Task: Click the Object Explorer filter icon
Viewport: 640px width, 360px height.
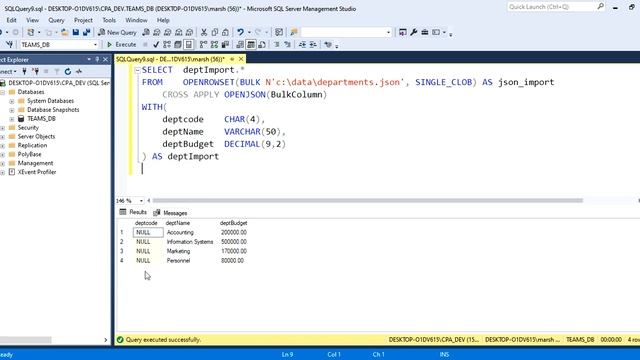Action: tap(57, 71)
